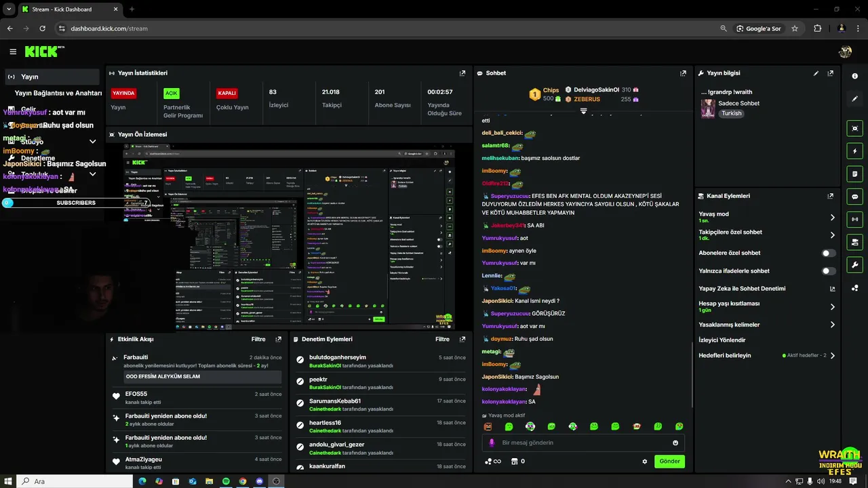This screenshot has width=868, height=488.
Task: Open Farbauiti user in activity feed
Action: (136, 357)
